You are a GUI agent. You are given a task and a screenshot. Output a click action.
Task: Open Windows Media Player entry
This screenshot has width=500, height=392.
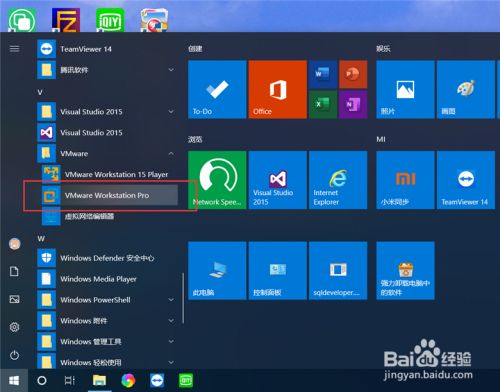pos(107,279)
